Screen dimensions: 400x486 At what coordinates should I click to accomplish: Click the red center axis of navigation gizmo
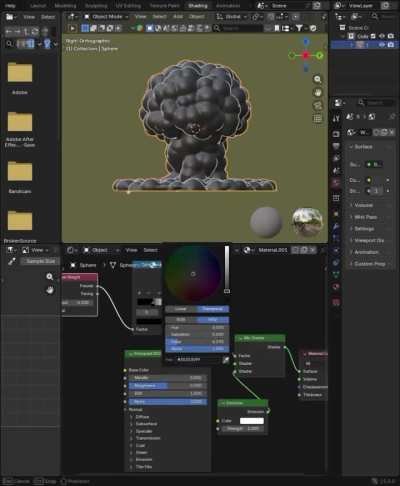306,55
